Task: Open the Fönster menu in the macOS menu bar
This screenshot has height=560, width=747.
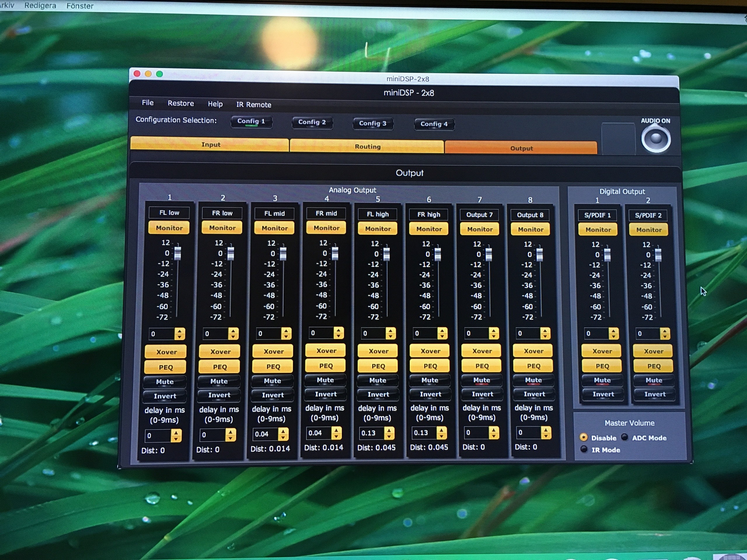Action: [x=80, y=6]
